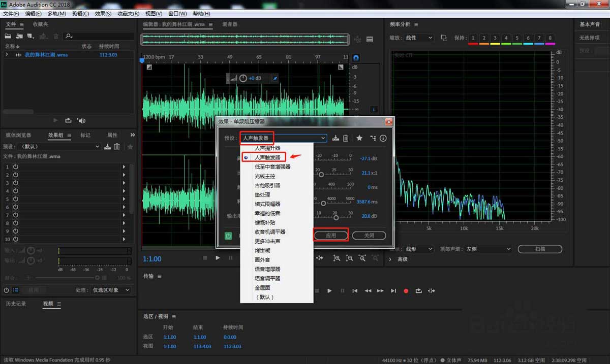Save effects rack preset with the download icon

[x=107, y=147]
